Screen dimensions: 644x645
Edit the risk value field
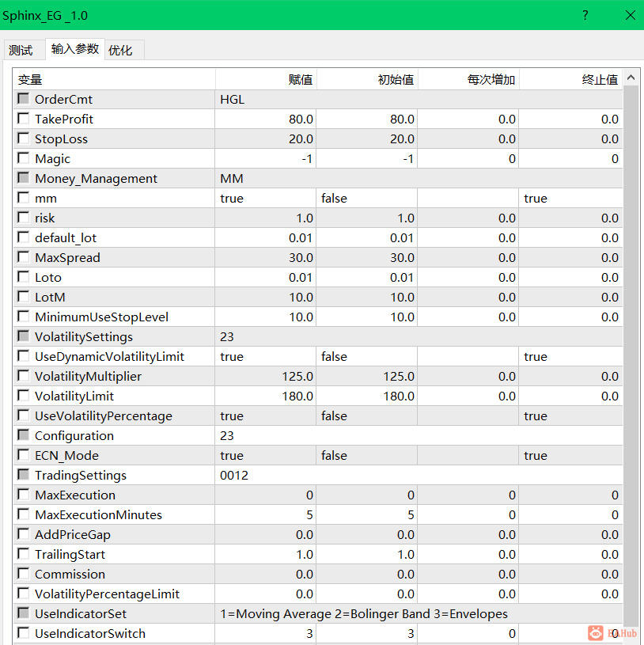(265, 218)
